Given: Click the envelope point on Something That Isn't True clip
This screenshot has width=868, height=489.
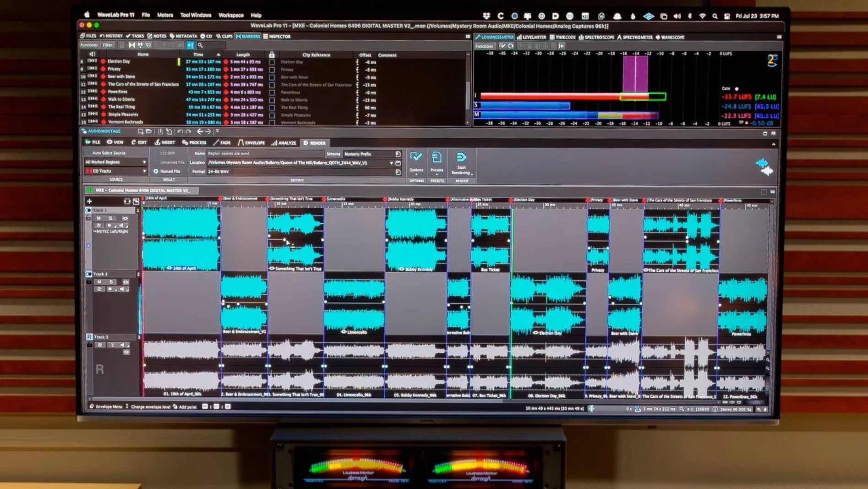Looking at the screenshot, I should coord(285,240).
